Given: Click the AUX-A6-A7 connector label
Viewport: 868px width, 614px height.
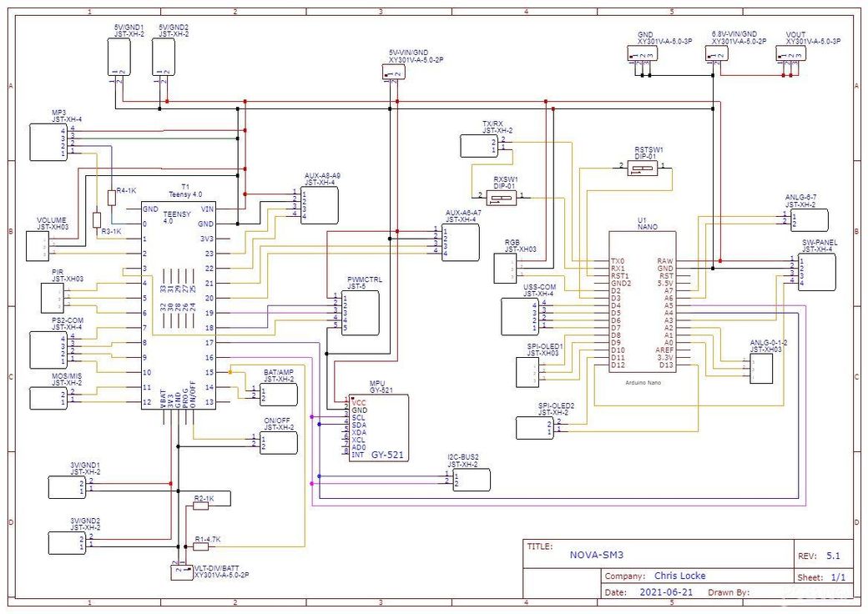Looking at the screenshot, I should [463, 213].
